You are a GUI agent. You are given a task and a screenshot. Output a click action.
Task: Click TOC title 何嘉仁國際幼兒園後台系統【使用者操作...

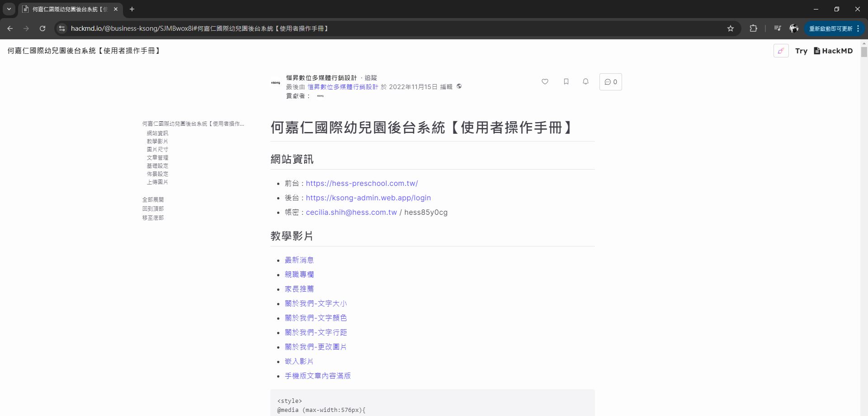[193, 123]
